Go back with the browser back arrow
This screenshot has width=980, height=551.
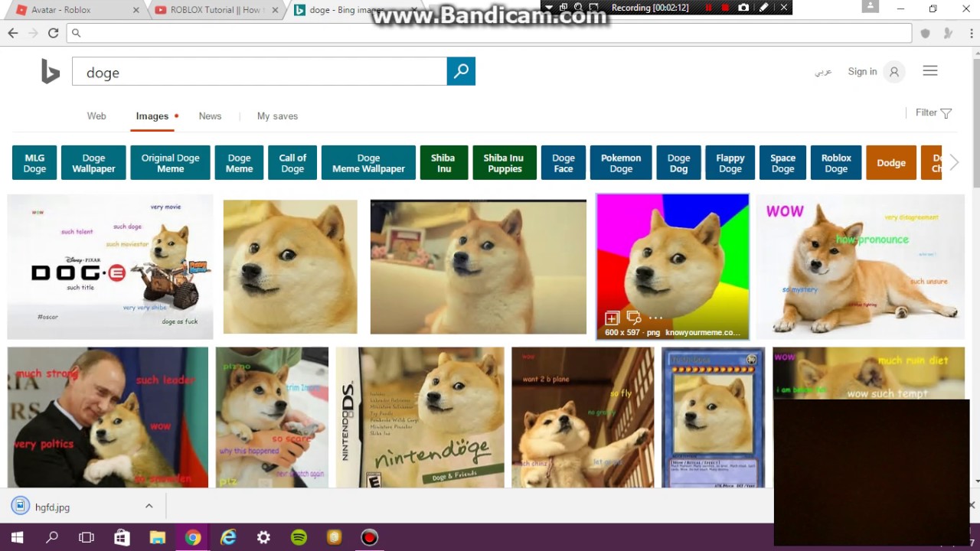[x=13, y=33]
